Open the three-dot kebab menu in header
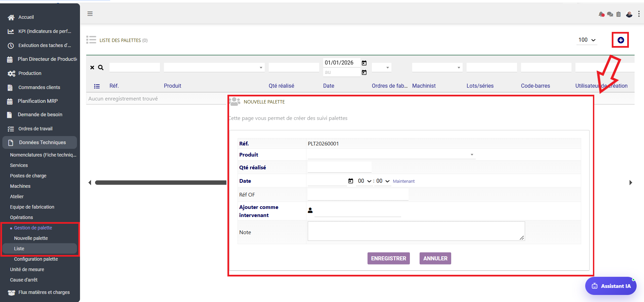The height and width of the screenshot is (302, 644). [x=639, y=14]
